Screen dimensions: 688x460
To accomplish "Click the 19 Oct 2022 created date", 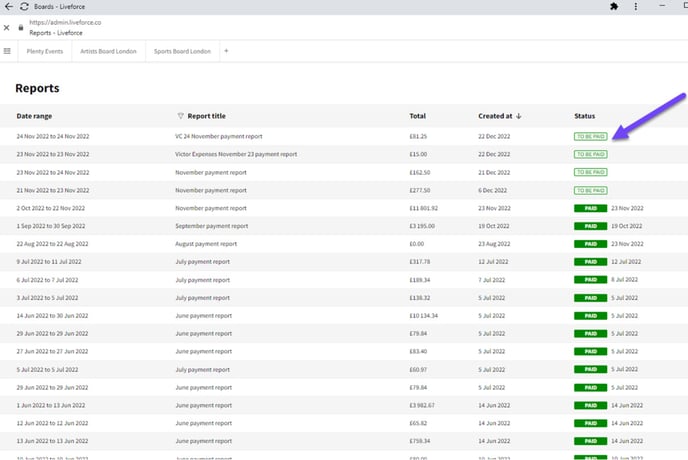I will 494,226.
